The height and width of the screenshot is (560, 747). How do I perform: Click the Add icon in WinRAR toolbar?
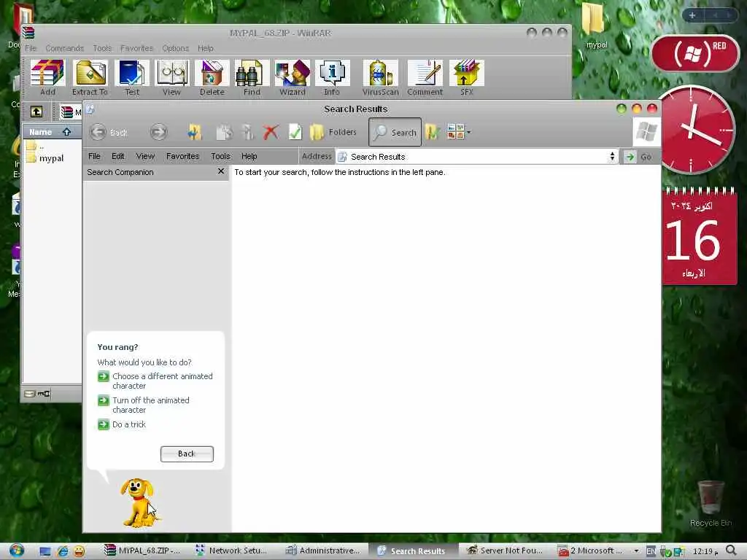(x=47, y=77)
